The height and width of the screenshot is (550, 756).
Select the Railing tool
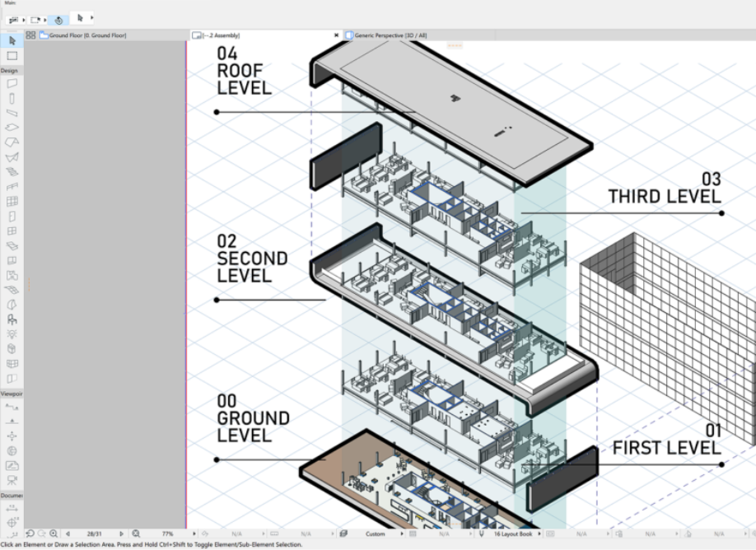click(x=12, y=187)
